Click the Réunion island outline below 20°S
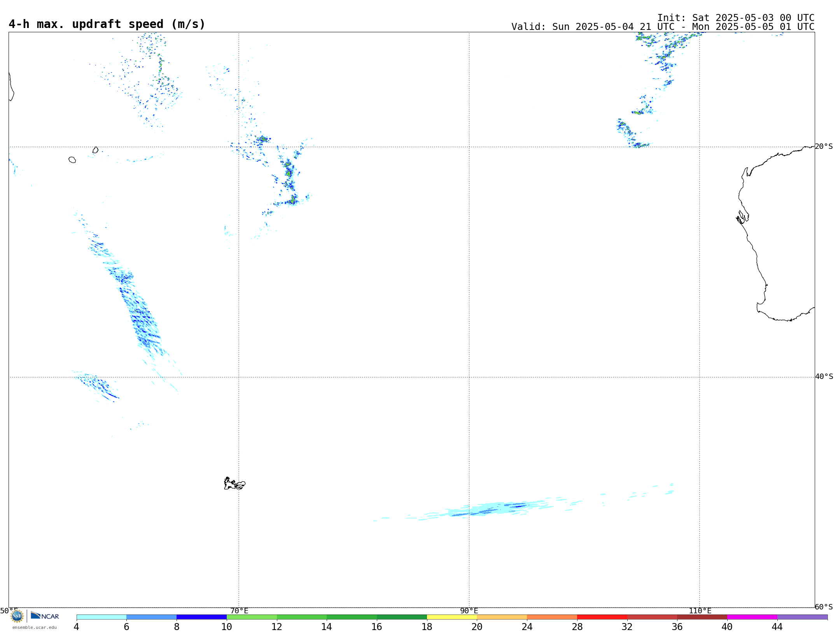Image resolution: width=840 pixels, height=632 pixels. (x=72, y=160)
